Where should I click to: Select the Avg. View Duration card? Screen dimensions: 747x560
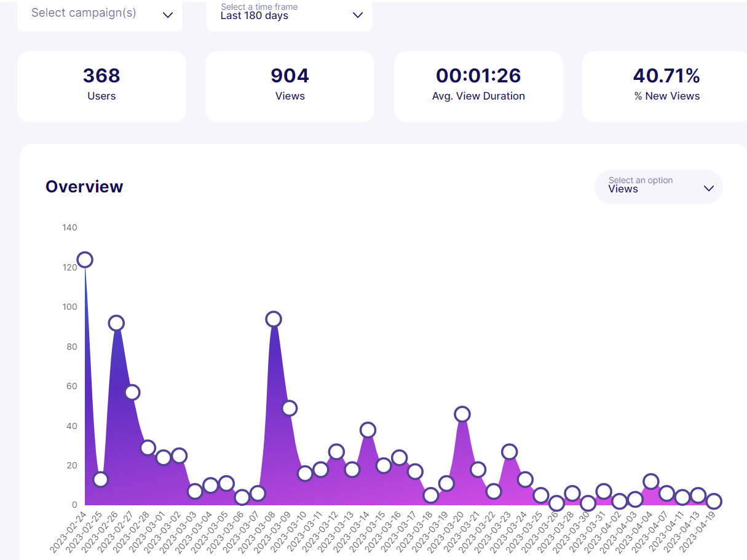[478, 87]
